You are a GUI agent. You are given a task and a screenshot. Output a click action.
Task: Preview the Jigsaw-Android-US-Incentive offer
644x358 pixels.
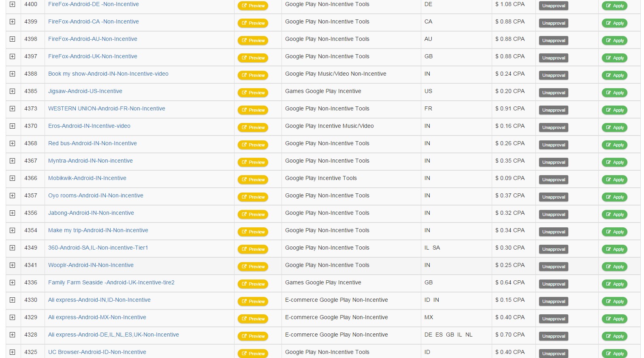pyautogui.click(x=253, y=93)
